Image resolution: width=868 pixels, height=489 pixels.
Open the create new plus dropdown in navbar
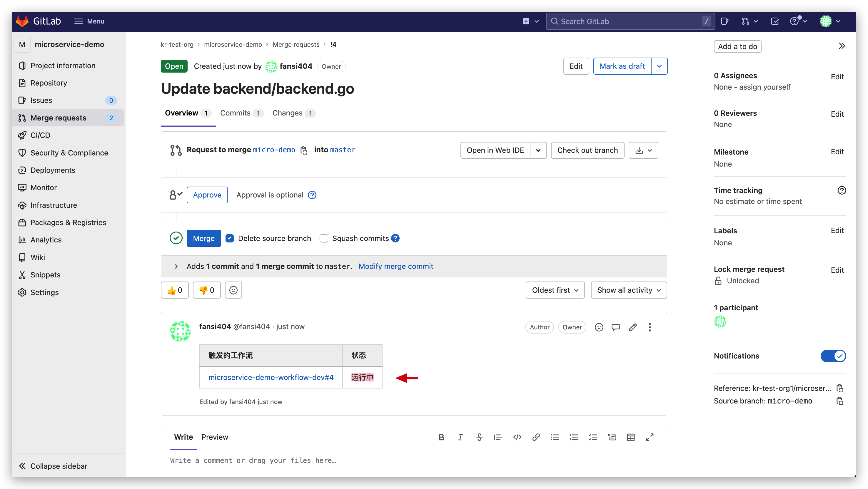(531, 21)
